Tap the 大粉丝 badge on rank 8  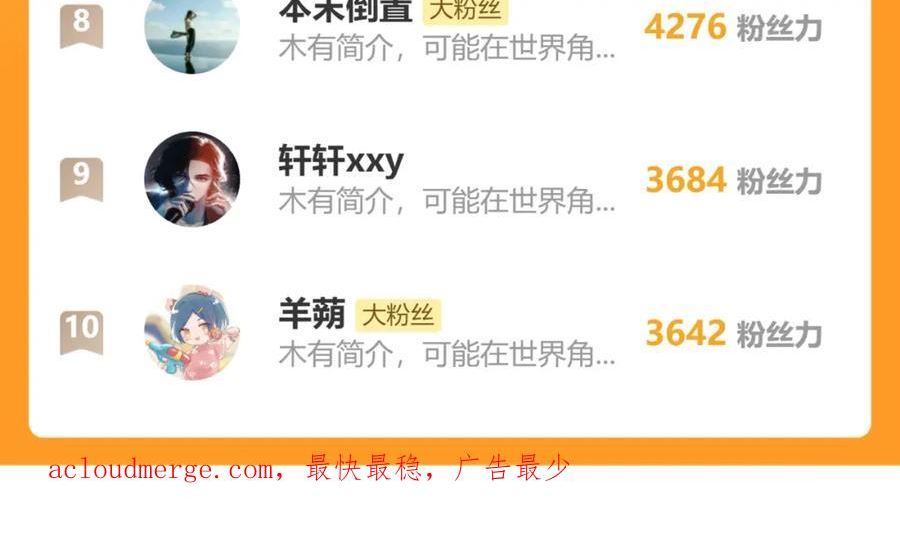(x=465, y=10)
